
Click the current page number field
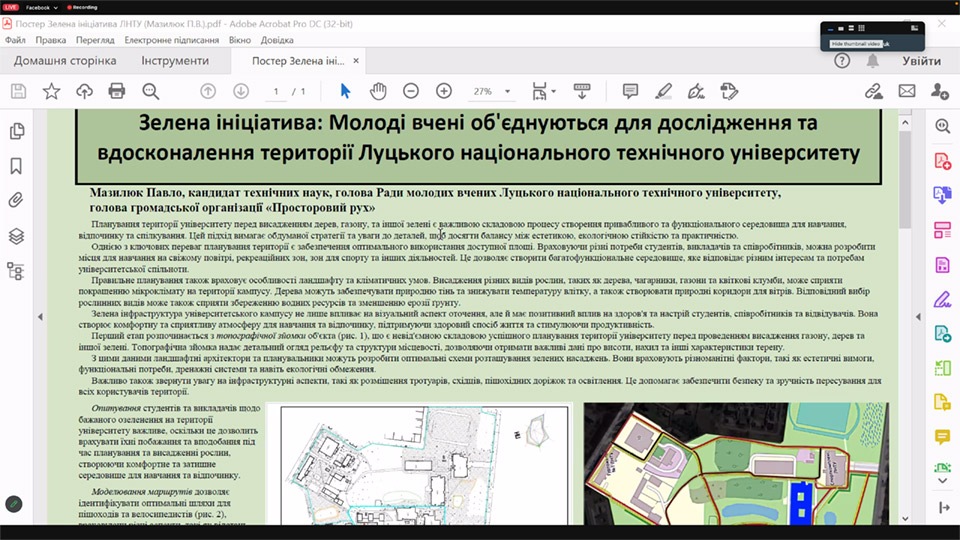[276, 91]
